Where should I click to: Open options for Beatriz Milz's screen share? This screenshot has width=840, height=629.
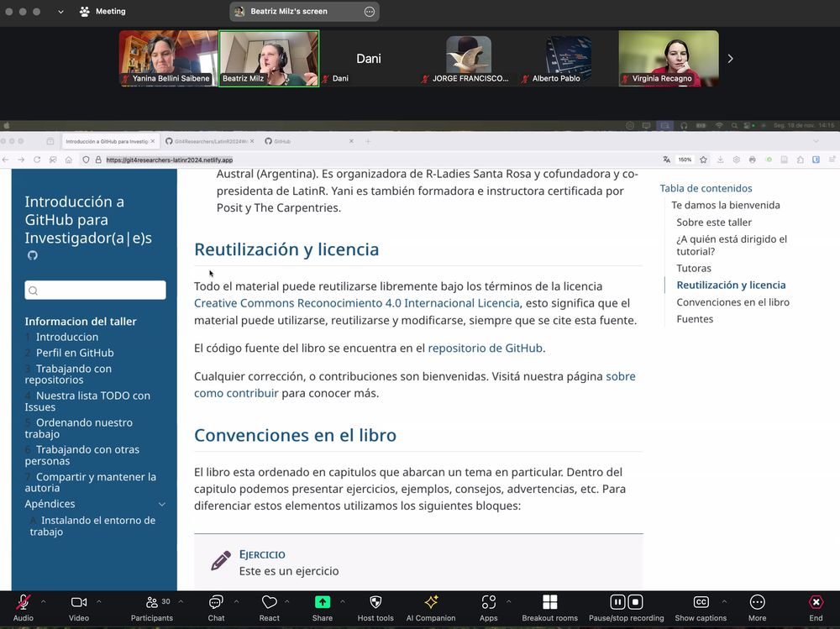370,12
